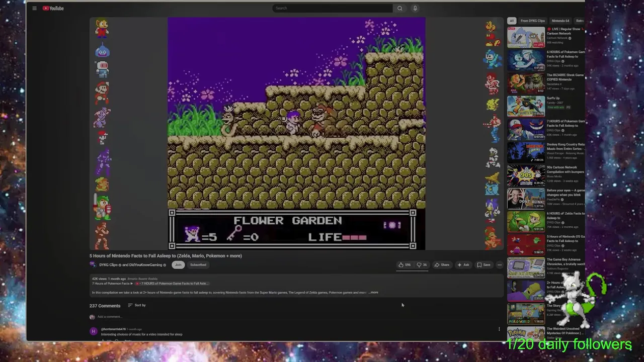The width and height of the screenshot is (644, 362).
Task: Click '90s Cartoon Network Compilation with bumpers' title
Action: coord(566,169)
